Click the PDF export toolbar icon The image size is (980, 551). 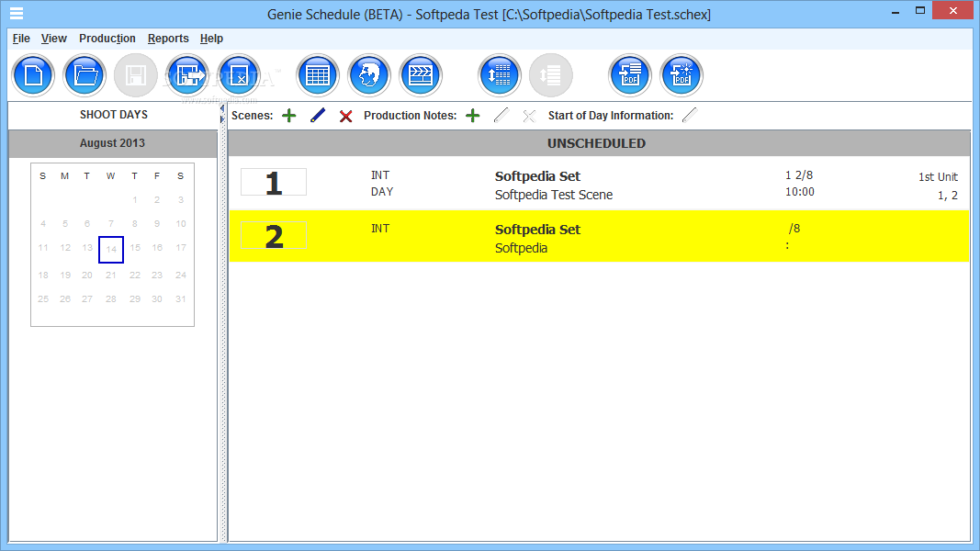coord(630,75)
